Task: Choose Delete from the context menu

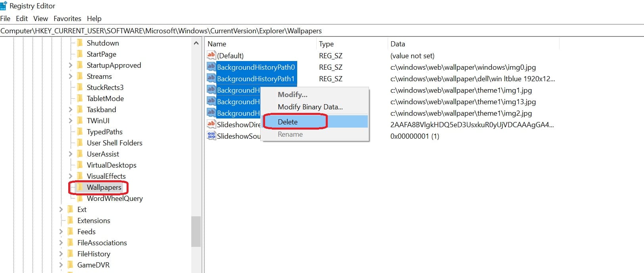Action: coord(288,122)
